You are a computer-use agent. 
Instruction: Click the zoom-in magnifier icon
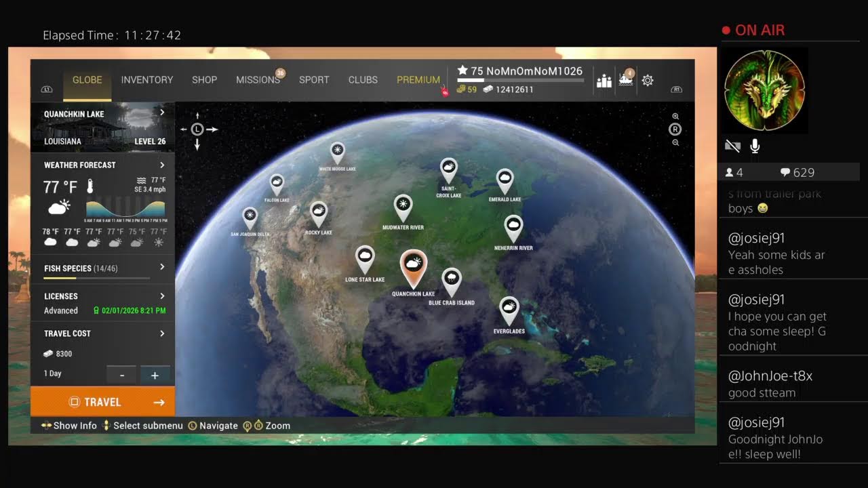click(675, 117)
